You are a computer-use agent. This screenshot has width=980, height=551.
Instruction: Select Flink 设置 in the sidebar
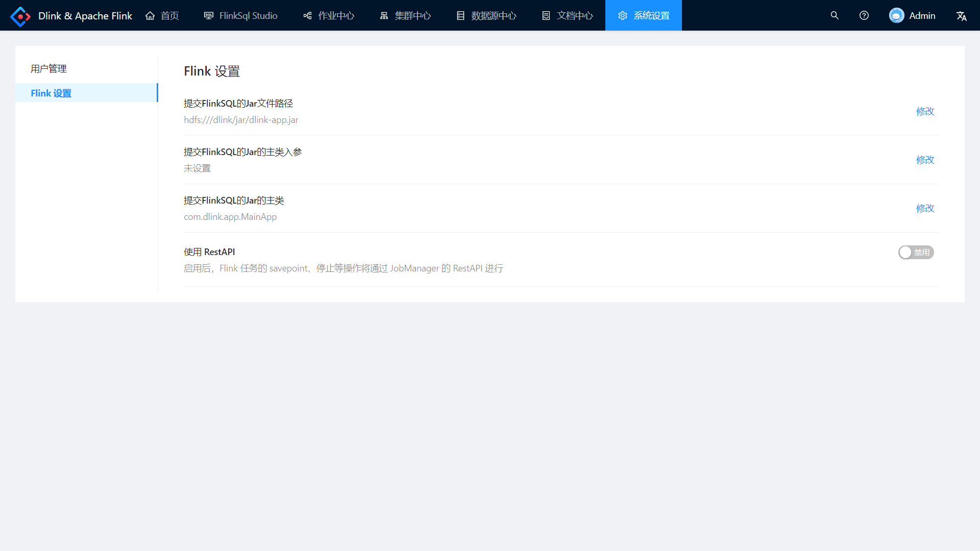(51, 93)
